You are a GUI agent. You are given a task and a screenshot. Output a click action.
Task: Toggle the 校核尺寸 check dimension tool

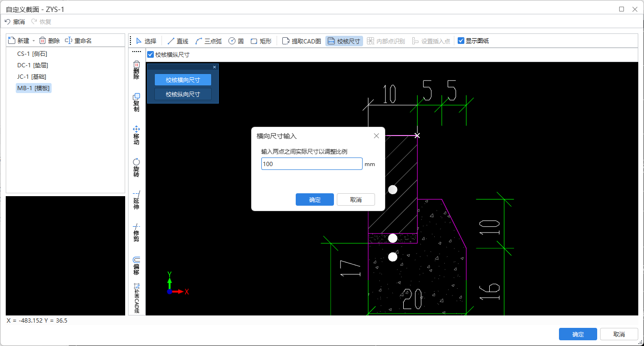(x=344, y=41)
